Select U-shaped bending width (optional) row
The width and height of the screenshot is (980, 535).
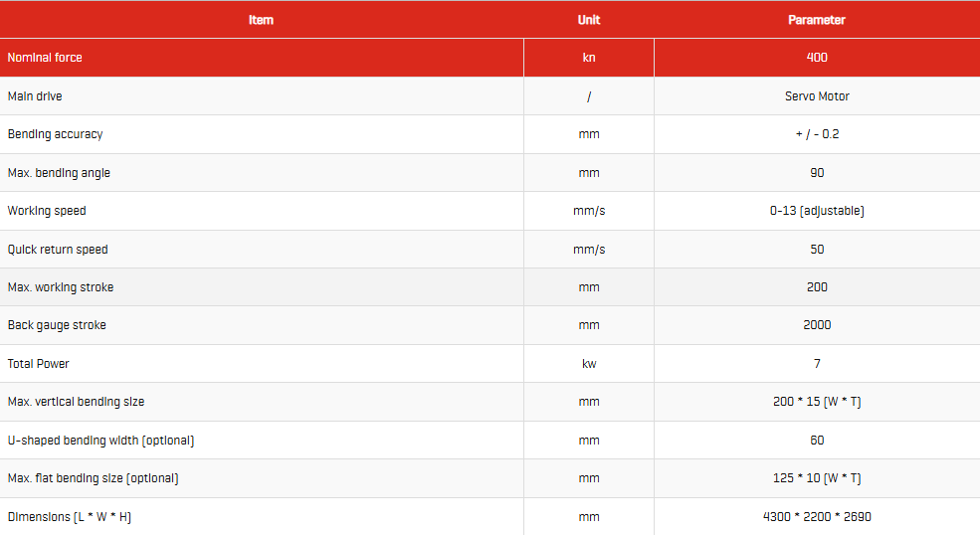click(x=490, y=440)
